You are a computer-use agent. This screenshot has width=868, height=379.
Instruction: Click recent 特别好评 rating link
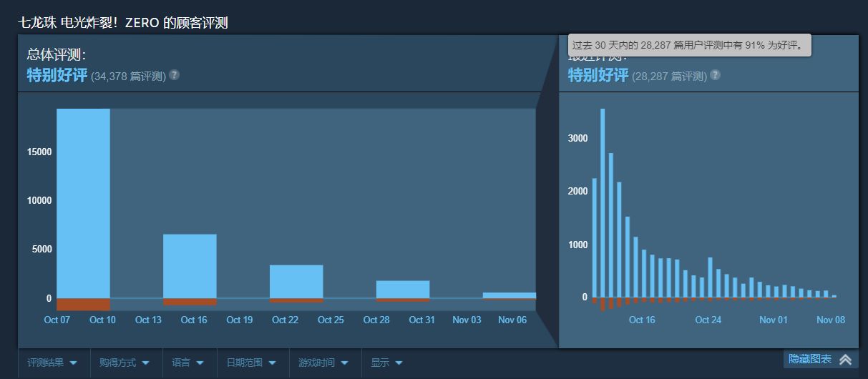tap(598, 75)
